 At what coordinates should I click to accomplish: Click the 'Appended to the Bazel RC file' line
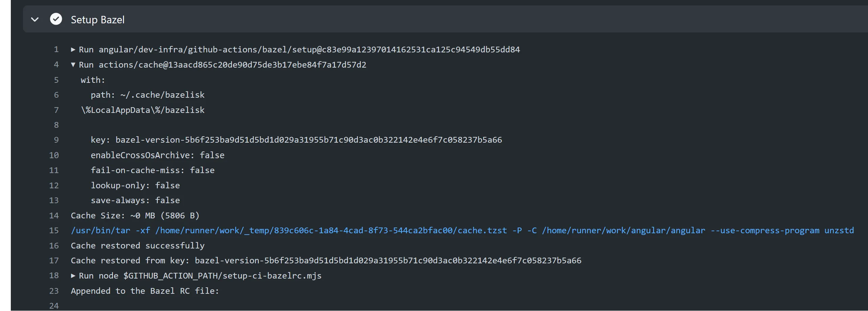tap(145, 291)
